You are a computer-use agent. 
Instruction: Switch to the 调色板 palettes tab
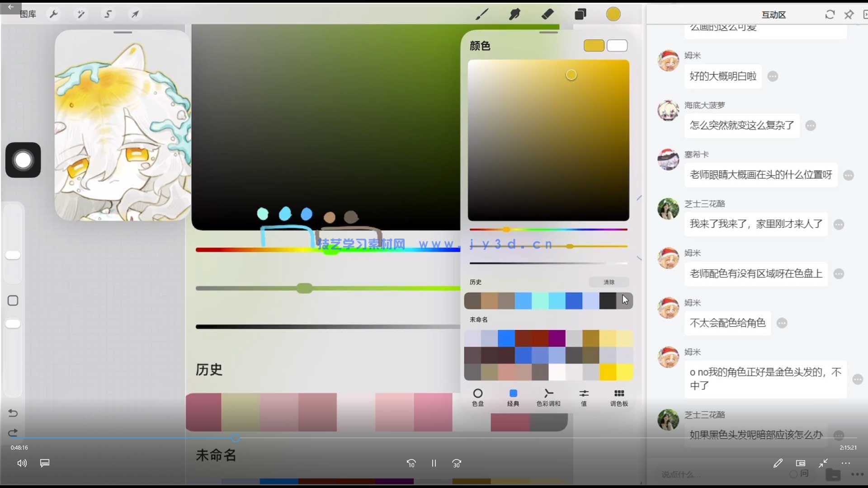pos(618,398)
